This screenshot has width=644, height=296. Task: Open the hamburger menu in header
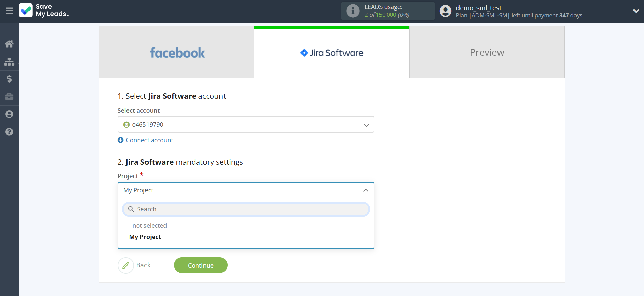click(9, 11)
